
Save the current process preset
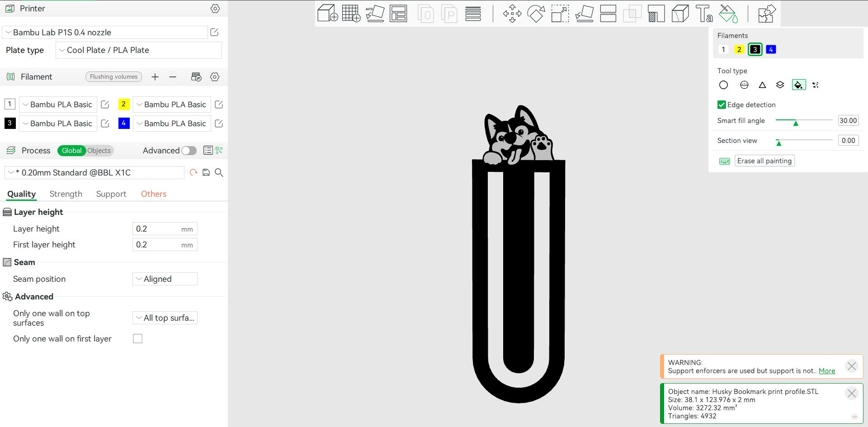click(x=206, y=172)
